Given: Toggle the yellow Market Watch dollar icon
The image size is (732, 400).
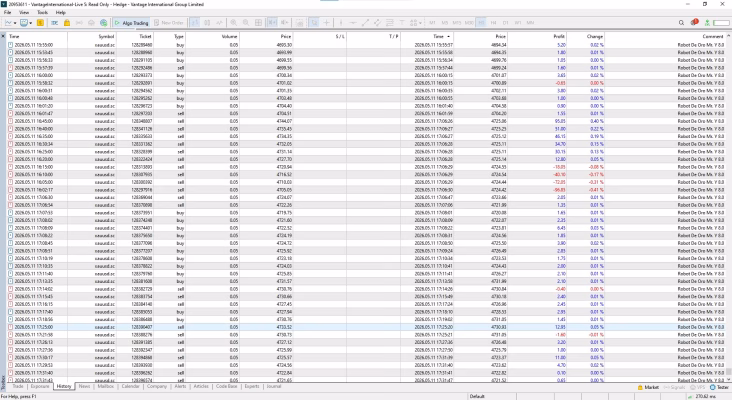Looking at the screenshot, I should 41,22.
